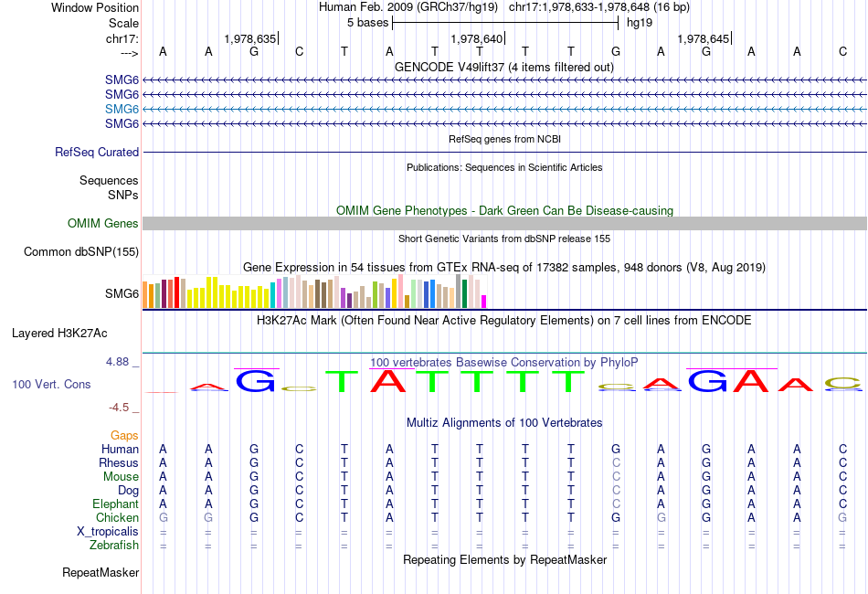This screenshot has width=868, height=594.
Task: Select the Rhesus alignment row label
Action: tap(119, 462)
